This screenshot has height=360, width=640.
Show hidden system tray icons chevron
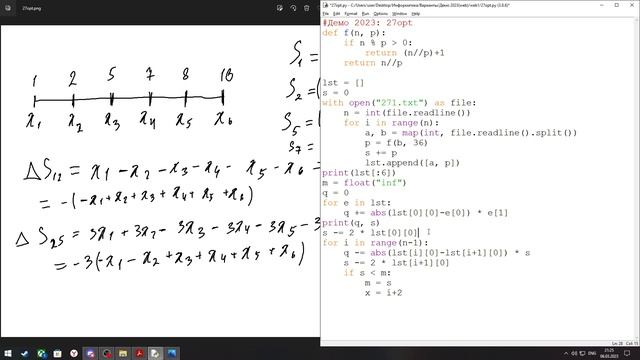[566, 353]
